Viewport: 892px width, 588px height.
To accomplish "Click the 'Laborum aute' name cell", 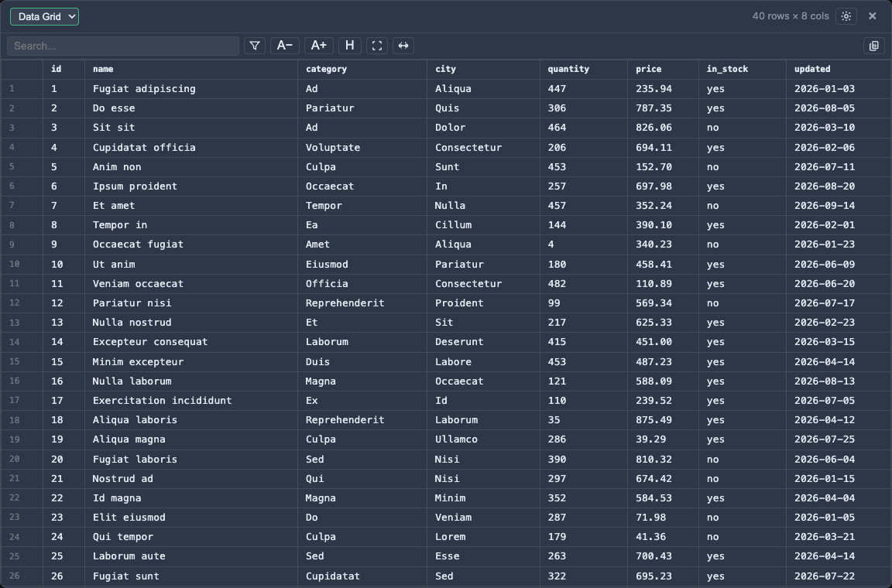I will [x=191, y=556].
